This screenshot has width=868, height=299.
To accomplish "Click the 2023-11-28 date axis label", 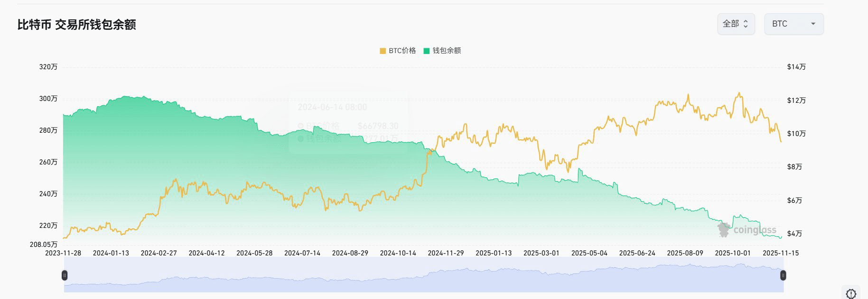I will [x=63, y=253].
